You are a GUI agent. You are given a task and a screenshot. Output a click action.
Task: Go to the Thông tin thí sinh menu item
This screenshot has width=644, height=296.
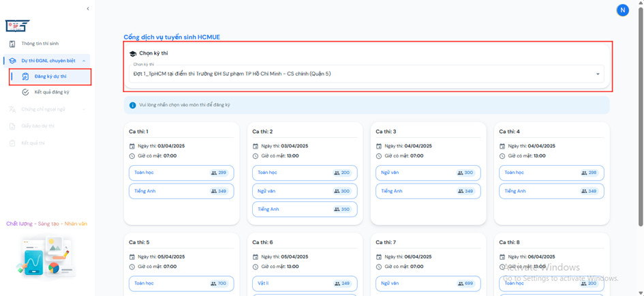[x=40, y=44]
